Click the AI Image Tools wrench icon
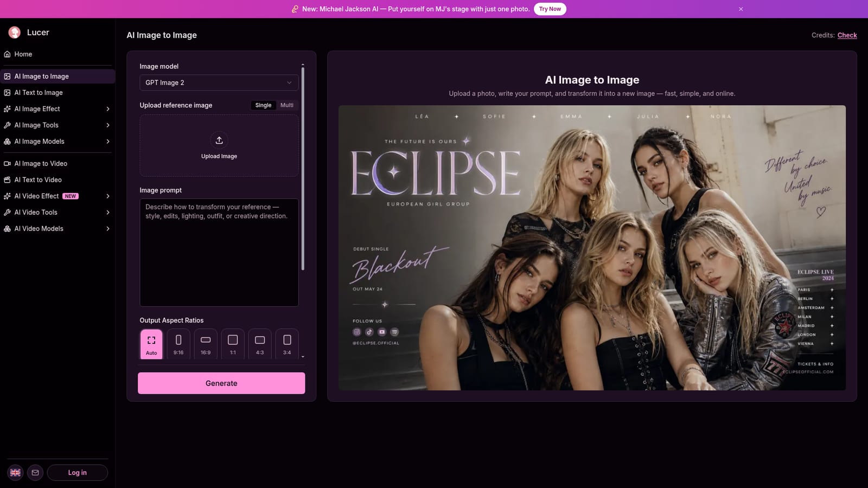This screenshot has width=868, height=488. [7, 125]
